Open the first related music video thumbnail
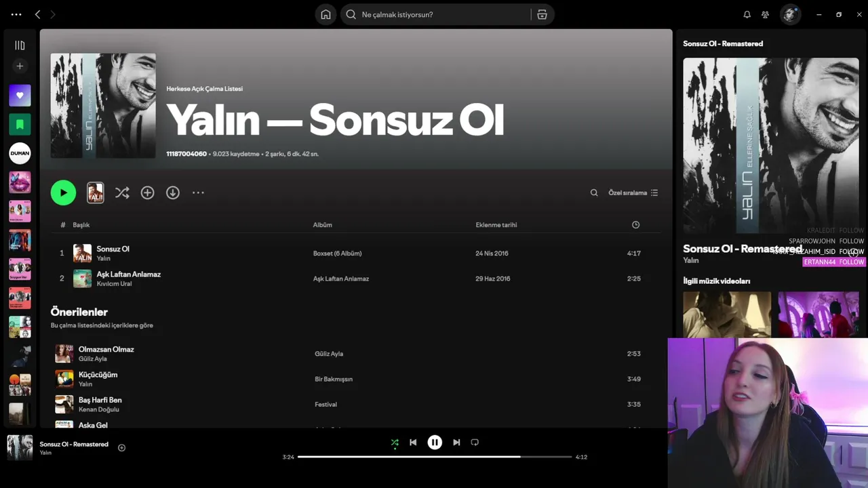Image resolution: width=868 pixels, height=488 pixels. [x=727, y=314]
